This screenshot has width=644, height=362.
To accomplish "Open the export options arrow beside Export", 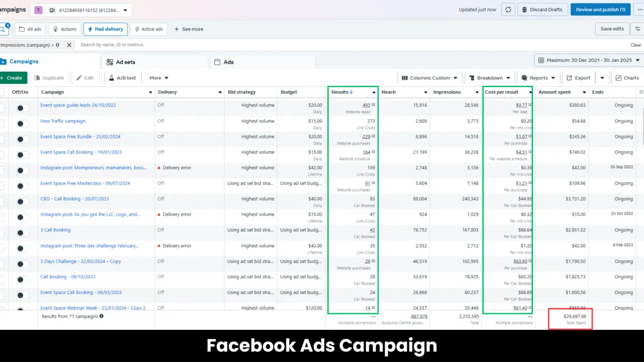I will (602, 78).
